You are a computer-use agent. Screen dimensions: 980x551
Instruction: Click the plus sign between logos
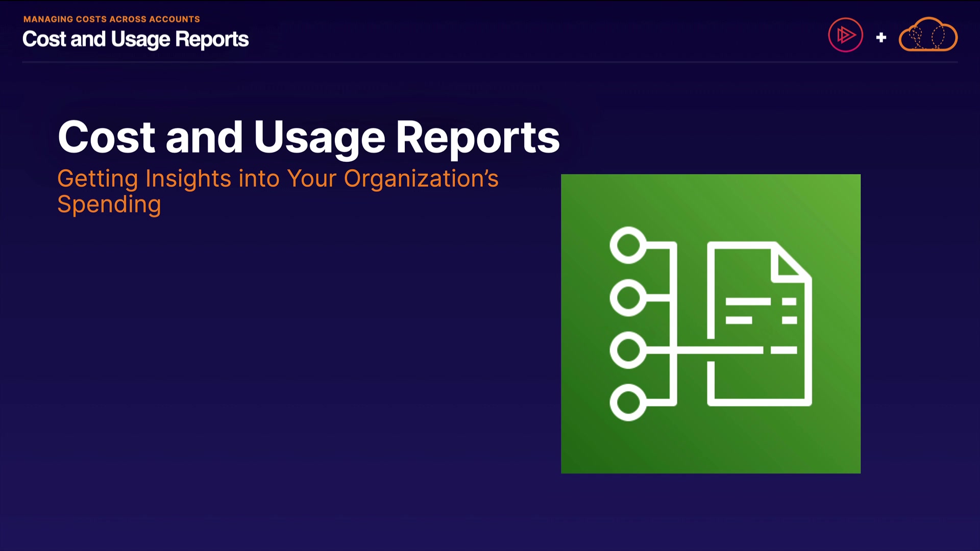point(881,37)
